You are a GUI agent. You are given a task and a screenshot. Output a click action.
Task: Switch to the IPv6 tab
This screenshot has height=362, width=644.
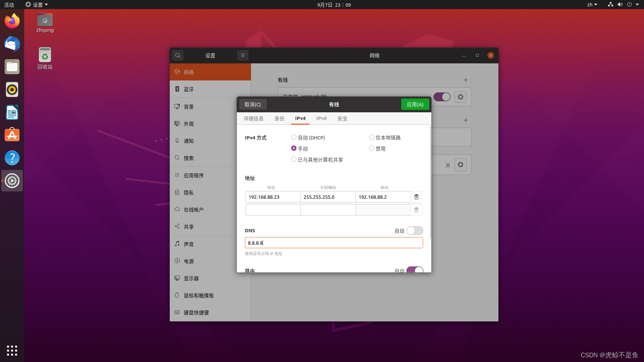(321, 118)
